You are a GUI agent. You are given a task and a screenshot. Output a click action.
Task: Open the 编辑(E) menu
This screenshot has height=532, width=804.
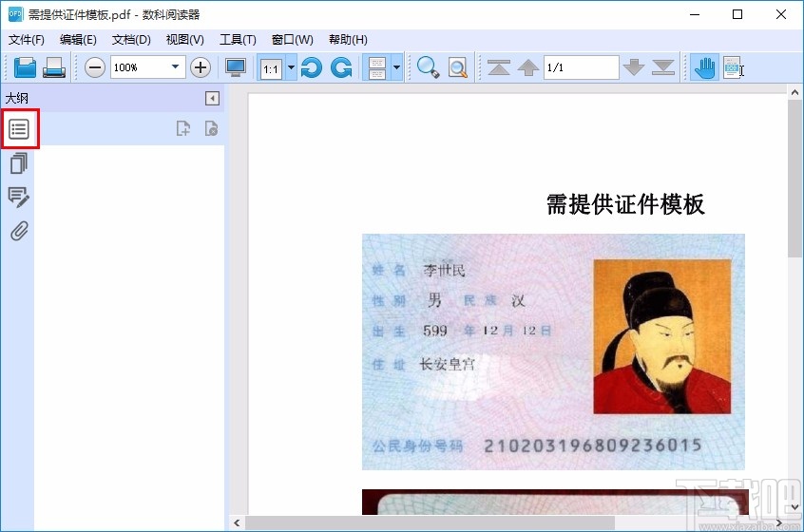click(78, 40)
